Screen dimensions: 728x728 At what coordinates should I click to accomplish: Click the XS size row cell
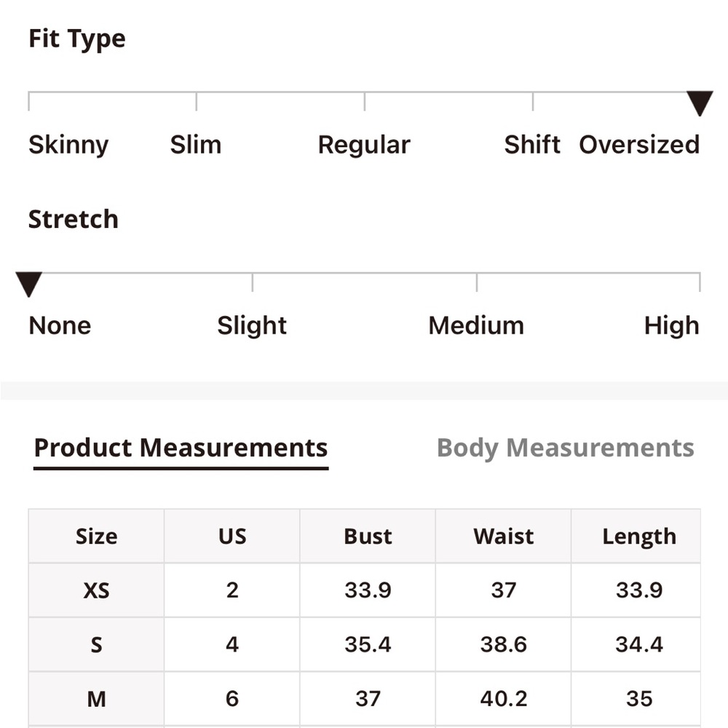click(x=97, y=590)
